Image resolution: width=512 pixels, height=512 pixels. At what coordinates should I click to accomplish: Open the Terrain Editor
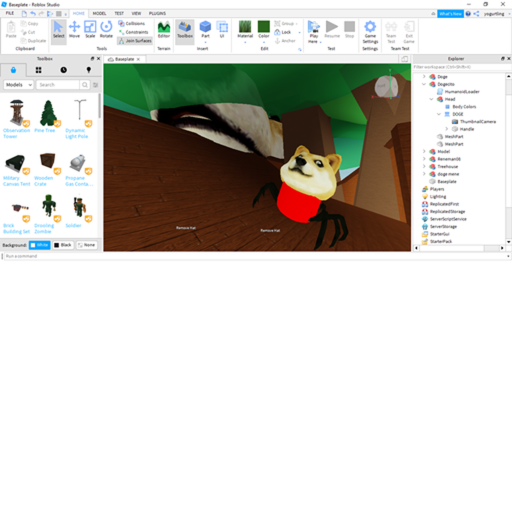point(164,29)
